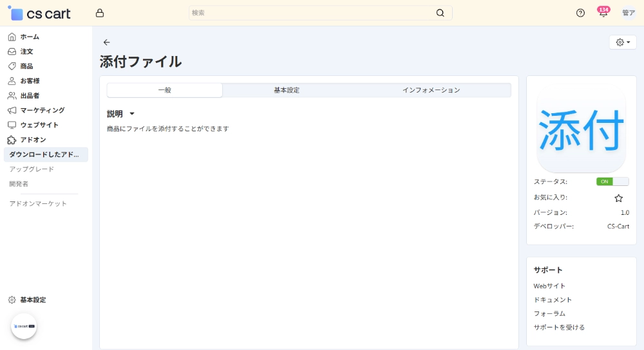Switch to the 基本設定 tab
Viewport: 644px width, 350px height.
click(287, 90)
